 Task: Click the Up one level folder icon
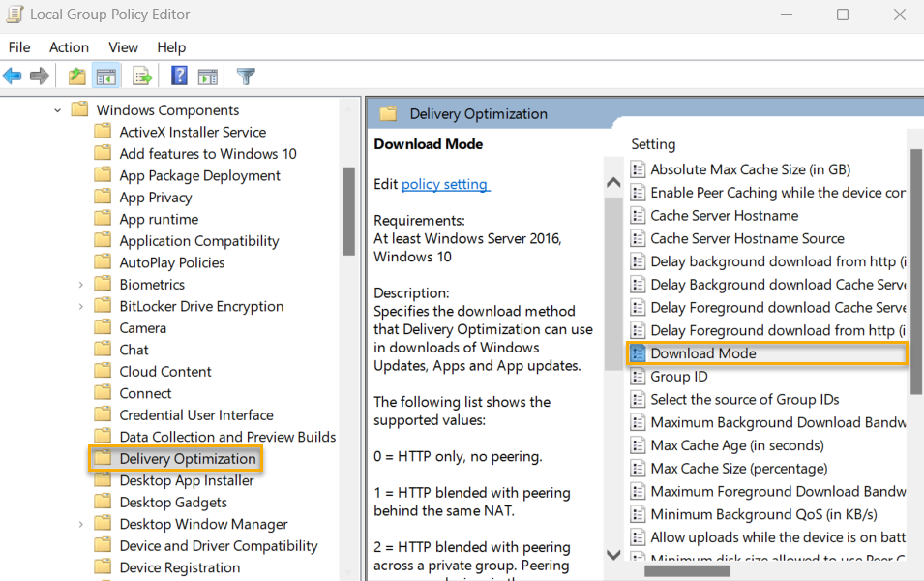point(76,76)
